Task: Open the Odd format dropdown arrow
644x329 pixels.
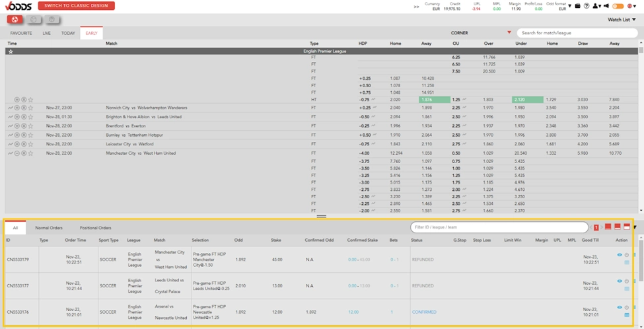Action: (x=569, y=6)
